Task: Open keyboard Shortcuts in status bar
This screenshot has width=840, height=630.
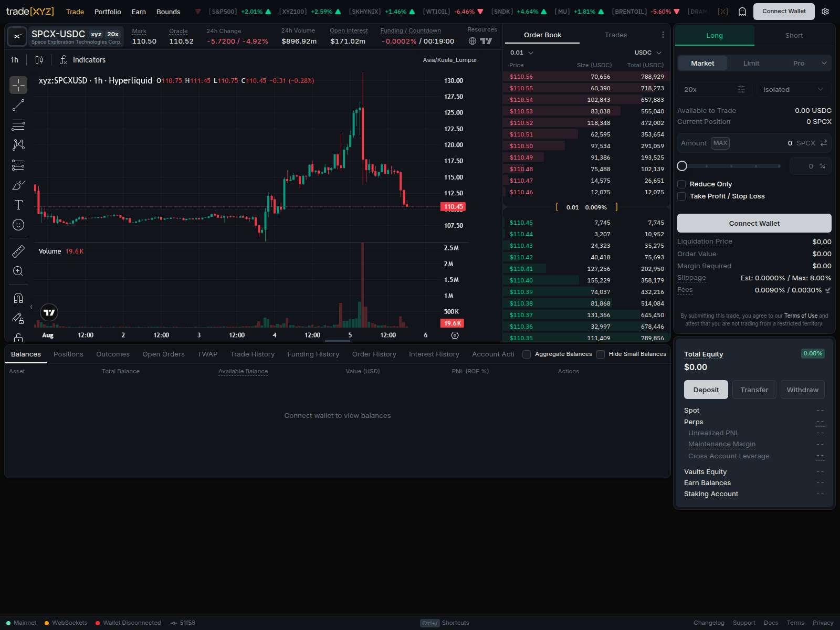Action: coord(445,623)
